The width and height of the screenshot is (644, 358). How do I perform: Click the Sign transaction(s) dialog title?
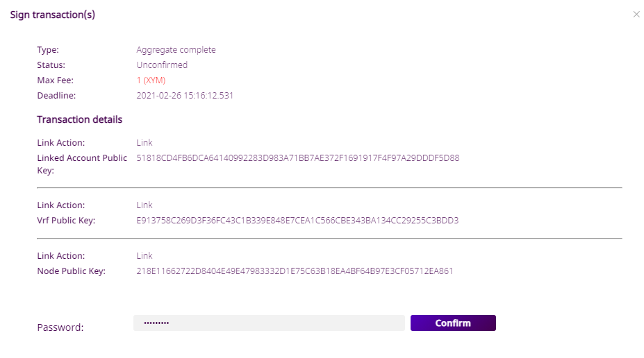(53, 15)
